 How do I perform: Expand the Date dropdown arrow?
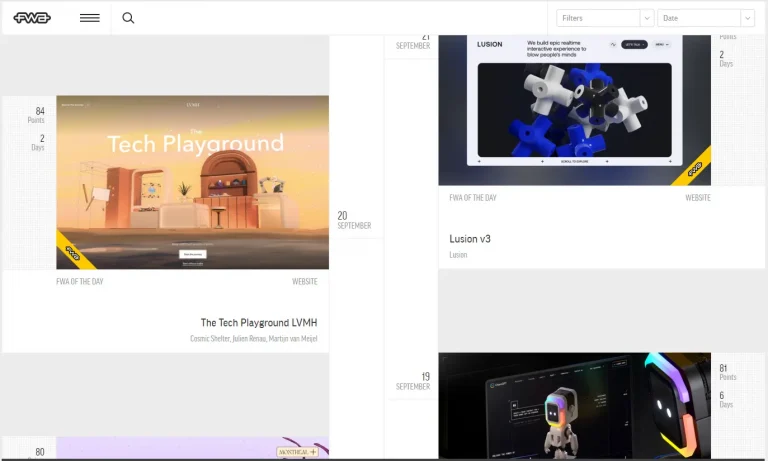tap(747, 18)
